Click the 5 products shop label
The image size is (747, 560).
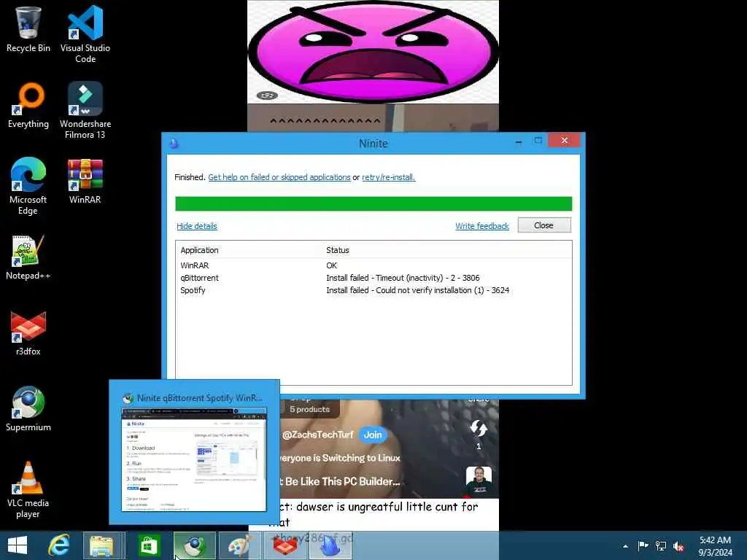[x=309, y=409]
